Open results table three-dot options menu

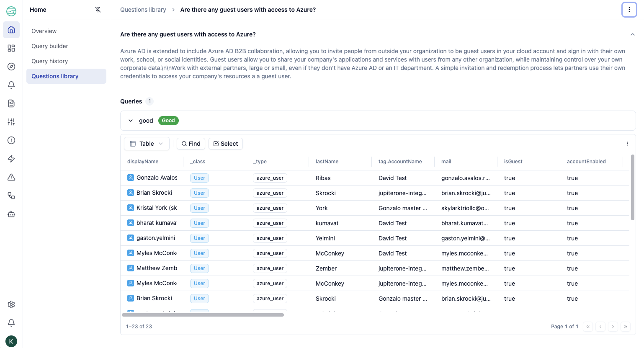(627, 144)
